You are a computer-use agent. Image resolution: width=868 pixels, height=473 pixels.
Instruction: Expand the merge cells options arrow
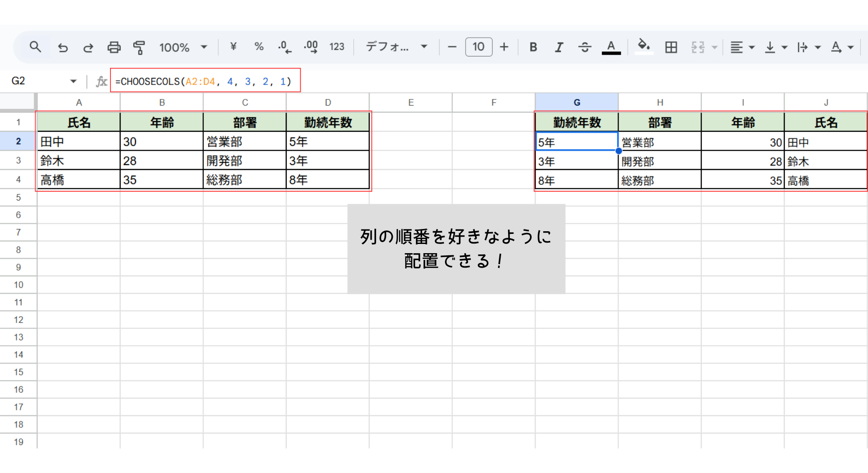click(714, 47)
